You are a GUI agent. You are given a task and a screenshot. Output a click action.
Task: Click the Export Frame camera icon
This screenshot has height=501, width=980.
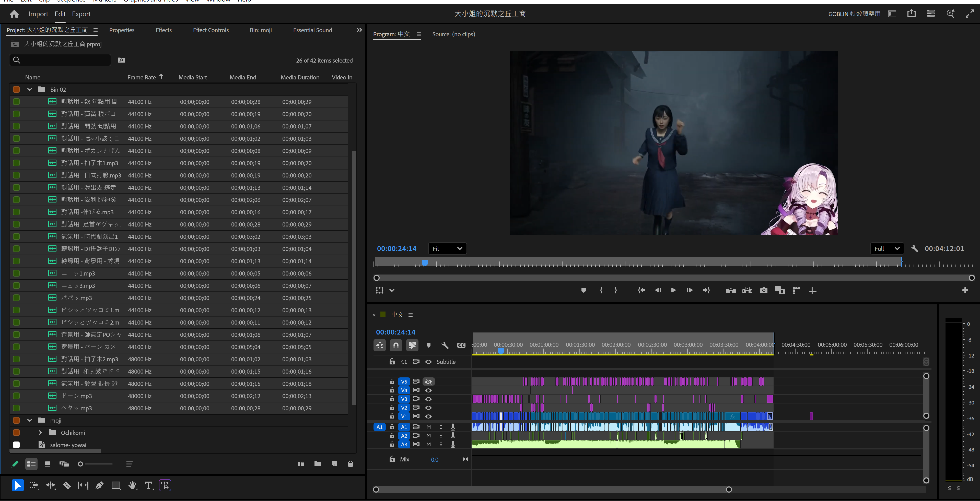coord(763,290)
